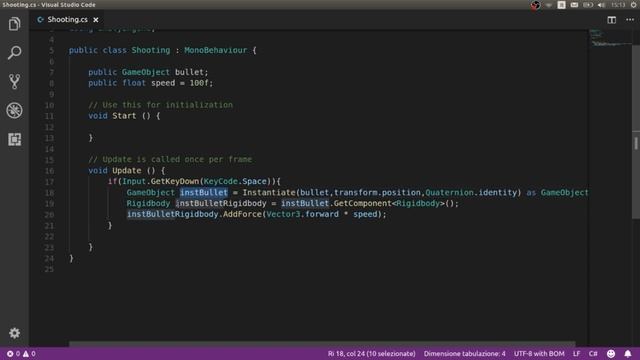Click the clock in the top bar
The image size is (640, 360).
point(618,5)
